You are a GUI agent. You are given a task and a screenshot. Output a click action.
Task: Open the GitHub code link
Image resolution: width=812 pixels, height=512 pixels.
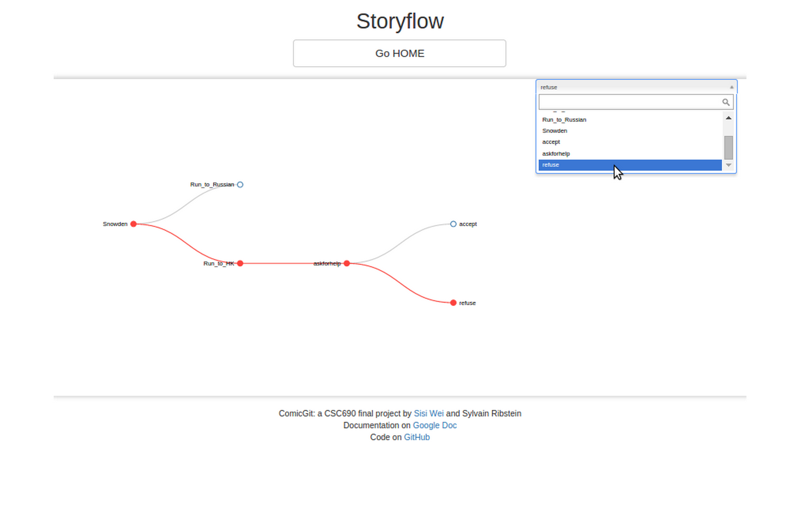(x=417, y=437)
